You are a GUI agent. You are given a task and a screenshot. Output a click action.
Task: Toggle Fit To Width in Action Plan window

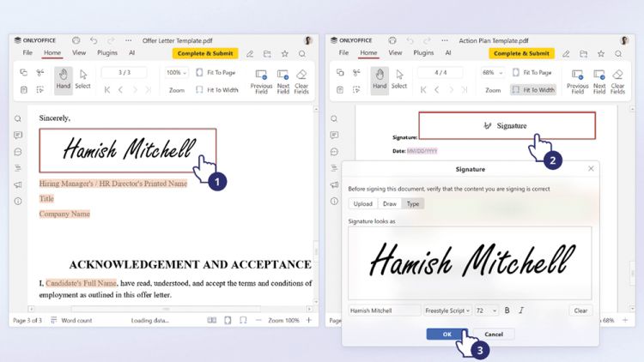pyautogui.click(x=533, y=90)
